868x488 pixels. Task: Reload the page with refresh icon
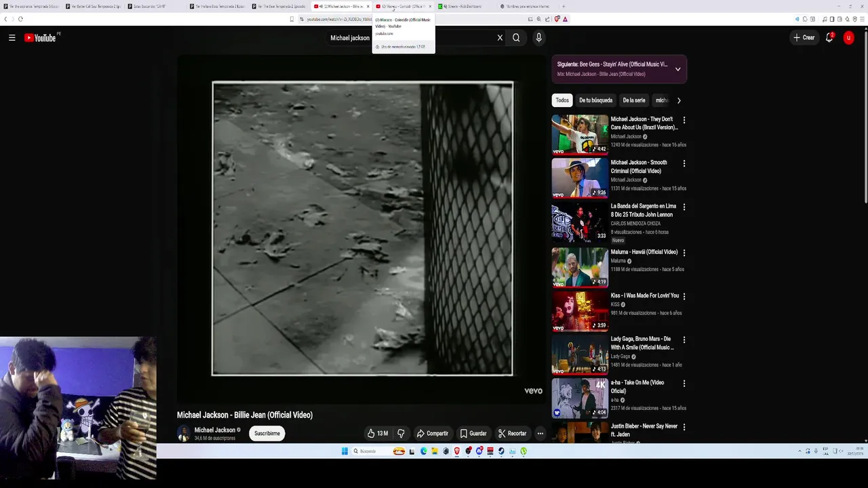click(20, 19)
